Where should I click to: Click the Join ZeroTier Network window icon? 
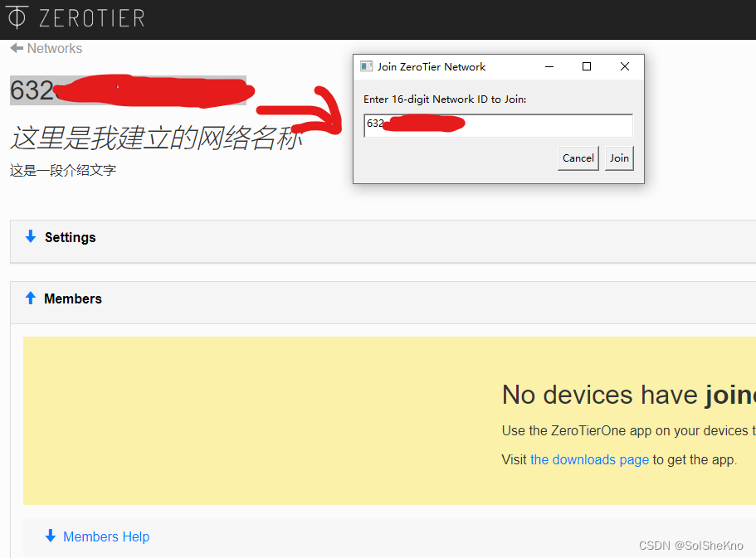[x=367, y=66]
